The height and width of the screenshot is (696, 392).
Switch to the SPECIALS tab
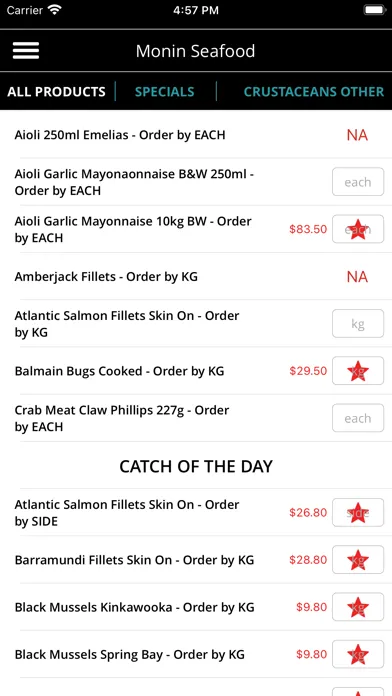[165, 91]
